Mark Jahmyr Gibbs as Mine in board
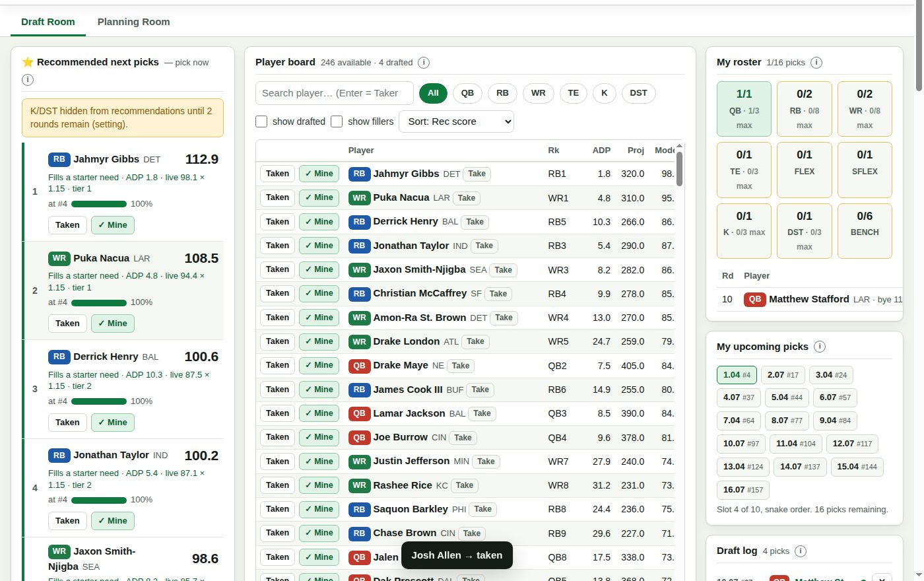This screenshot has width=924, height=581. coord(319,174)
